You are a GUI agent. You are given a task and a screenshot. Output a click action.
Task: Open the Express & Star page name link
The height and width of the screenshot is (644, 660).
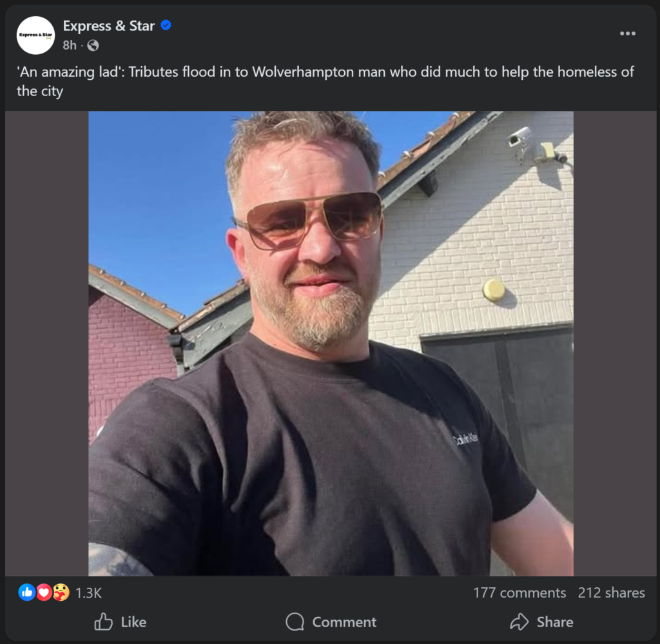tap(108, 26)
